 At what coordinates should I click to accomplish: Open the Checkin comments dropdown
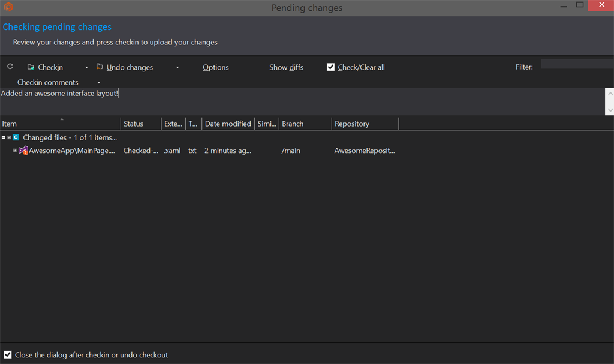pos(99,82)
